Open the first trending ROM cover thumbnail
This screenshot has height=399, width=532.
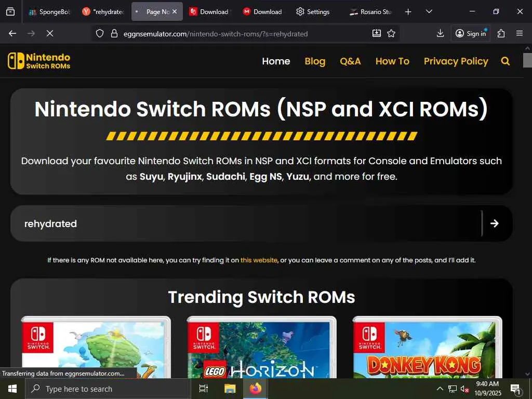96,348
